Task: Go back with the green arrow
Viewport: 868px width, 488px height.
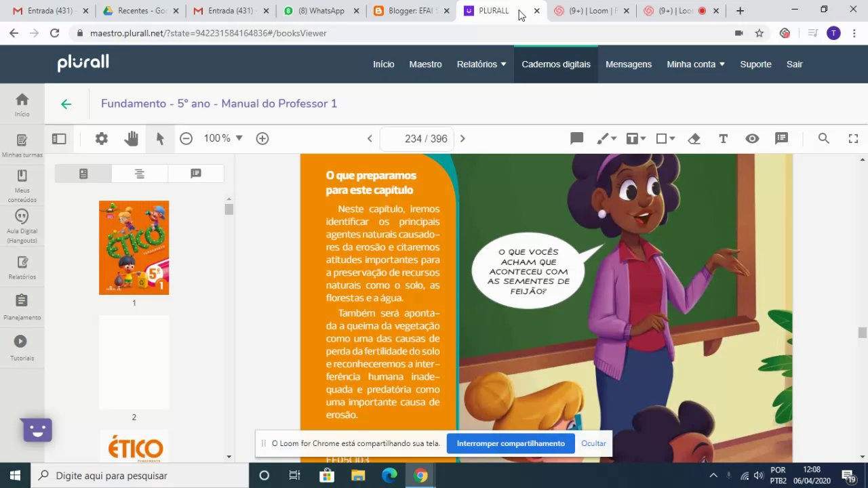Action: [66, 104]
